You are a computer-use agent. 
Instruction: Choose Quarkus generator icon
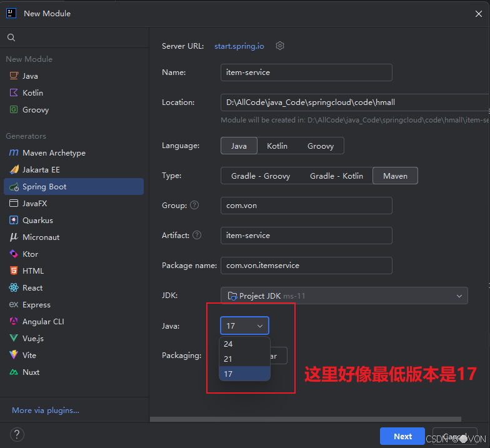(x=14, y=220)
